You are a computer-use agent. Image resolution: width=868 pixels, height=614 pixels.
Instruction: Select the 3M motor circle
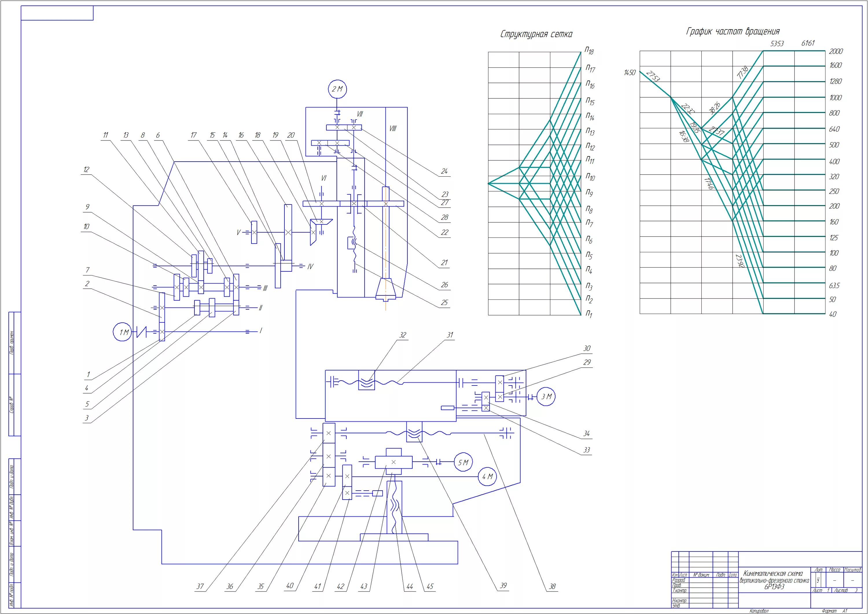pyautogui.click(x=546, y=396)
